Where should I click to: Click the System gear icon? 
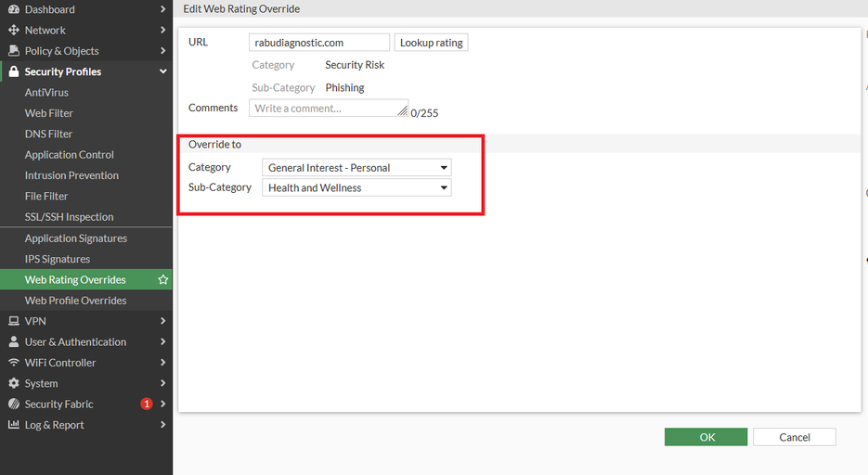(14, 383)
